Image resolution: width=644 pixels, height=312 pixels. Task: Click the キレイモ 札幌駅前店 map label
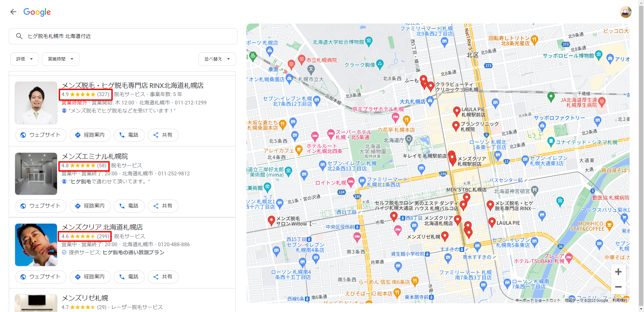(425, 156)
